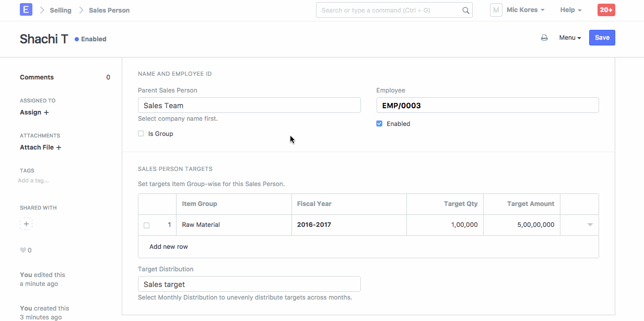Click the search magnifier icon

click(x=465, y=10)
